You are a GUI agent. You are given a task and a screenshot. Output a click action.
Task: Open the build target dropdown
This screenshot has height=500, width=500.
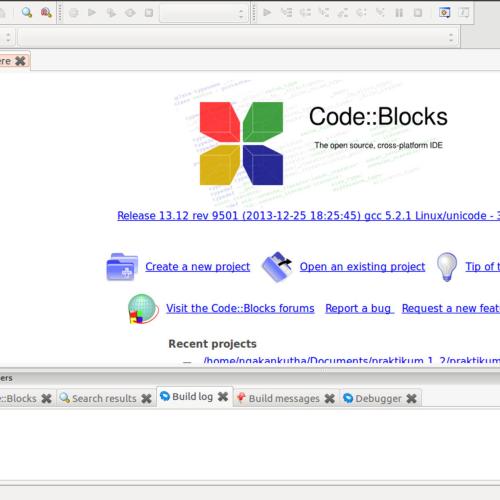(204, 13)
